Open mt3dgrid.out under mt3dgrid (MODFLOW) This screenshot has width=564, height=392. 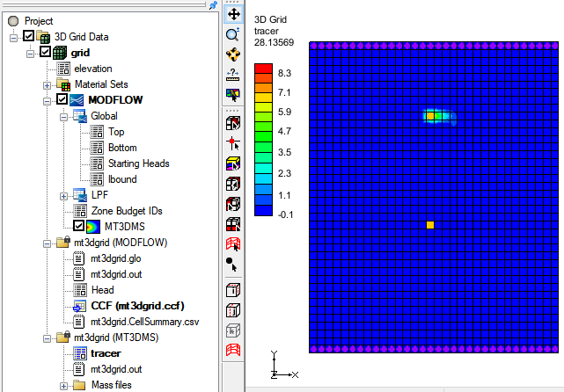116,274
